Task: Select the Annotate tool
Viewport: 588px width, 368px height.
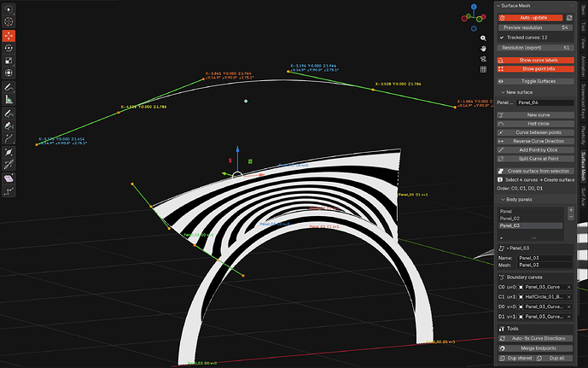Action: click(x=9, y=87)
